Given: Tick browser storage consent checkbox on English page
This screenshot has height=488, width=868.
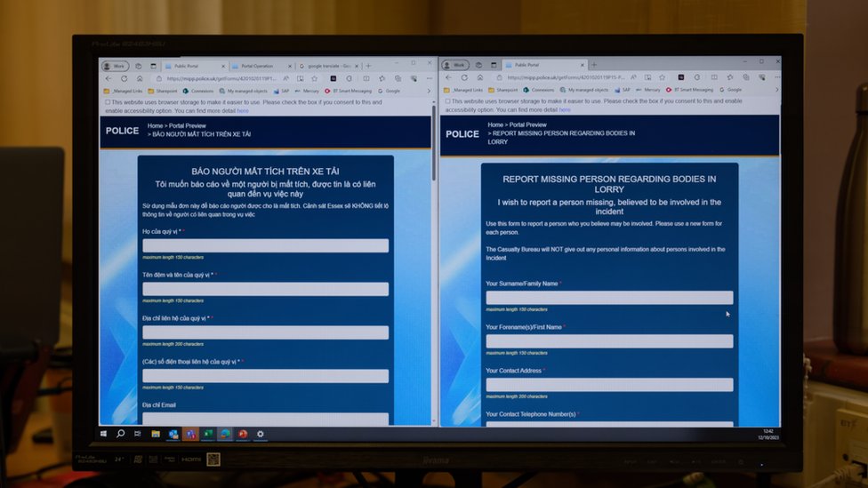Looking at the screenshot, I should (x=448, y=101).
